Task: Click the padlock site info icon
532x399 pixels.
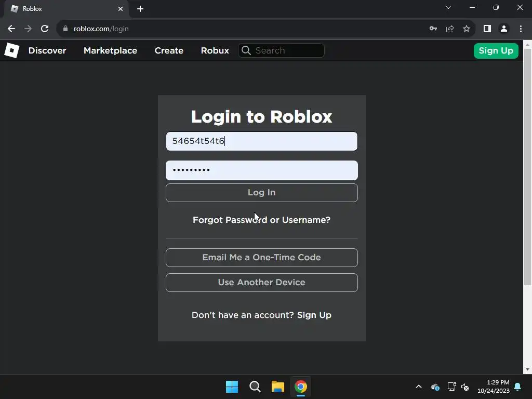Action: point(65,29)
